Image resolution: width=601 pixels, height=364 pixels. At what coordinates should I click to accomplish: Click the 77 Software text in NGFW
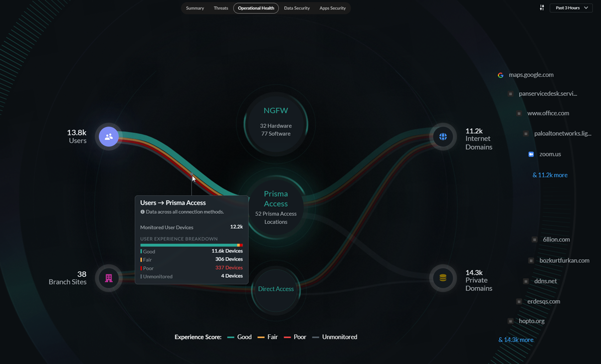point(276,134)
